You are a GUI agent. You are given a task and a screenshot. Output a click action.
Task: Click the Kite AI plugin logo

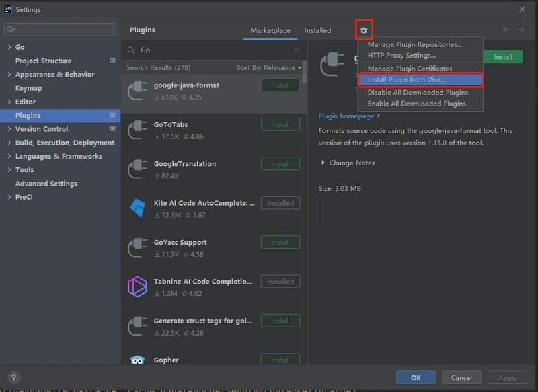(x=138, y=208)
